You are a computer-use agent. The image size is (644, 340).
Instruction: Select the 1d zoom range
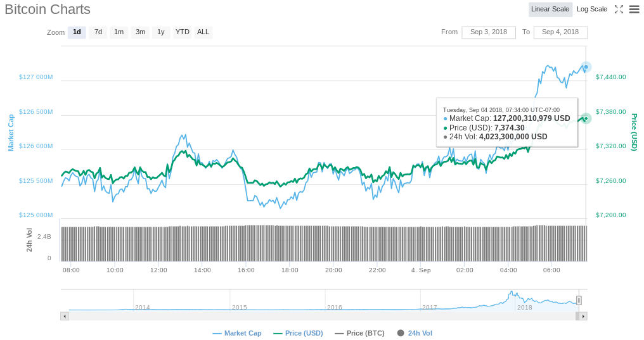(77, 32)
